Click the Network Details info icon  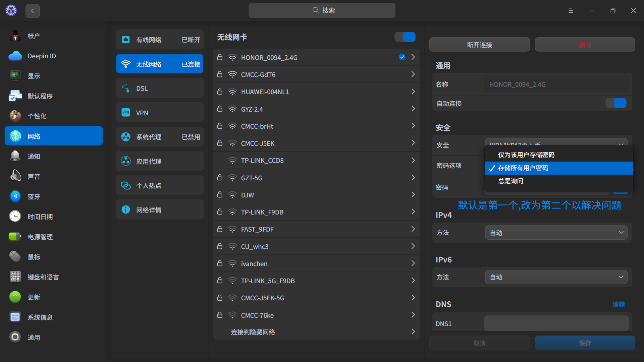point(126,210)
